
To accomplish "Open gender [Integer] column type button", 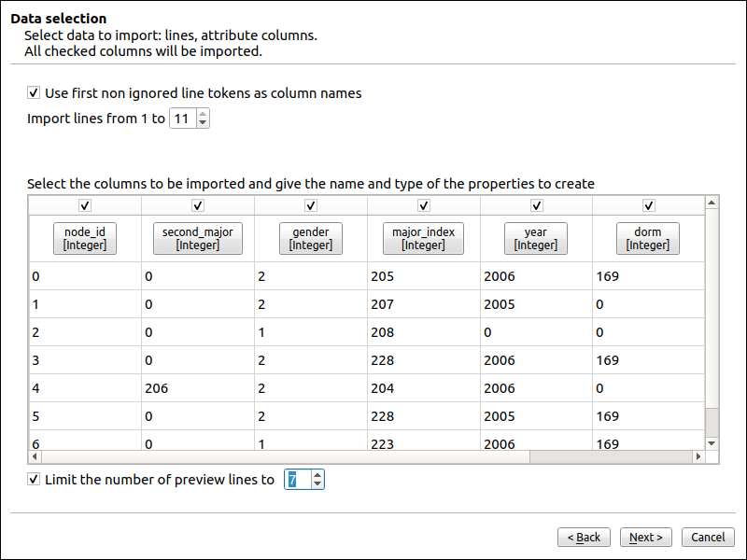I will pos(311,239).
